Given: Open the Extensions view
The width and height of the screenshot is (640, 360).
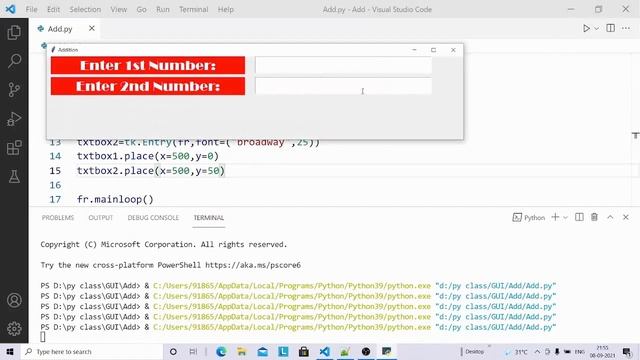Looking at the screenshot, I should click(14, 148).
